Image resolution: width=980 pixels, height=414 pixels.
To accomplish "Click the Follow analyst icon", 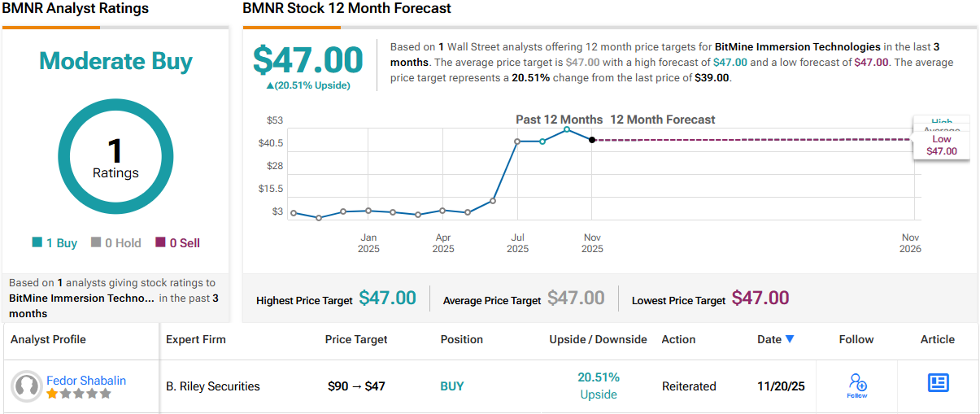I will pos(856,381).
